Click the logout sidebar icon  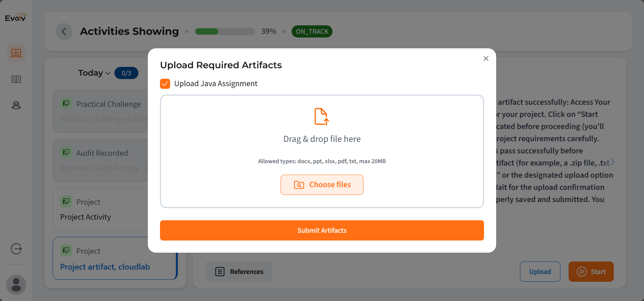(16, 249)
